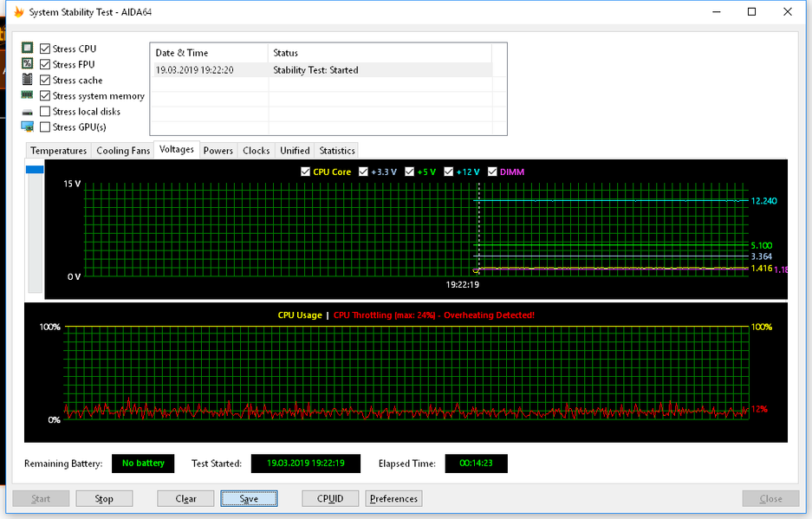Toggle Stress system memory checkbox

point(45,96)
